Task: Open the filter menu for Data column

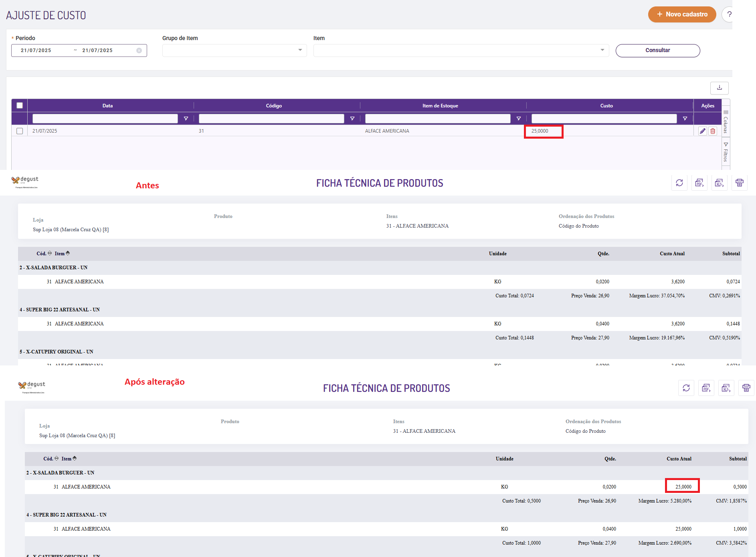Action: [x=186, y=119]
